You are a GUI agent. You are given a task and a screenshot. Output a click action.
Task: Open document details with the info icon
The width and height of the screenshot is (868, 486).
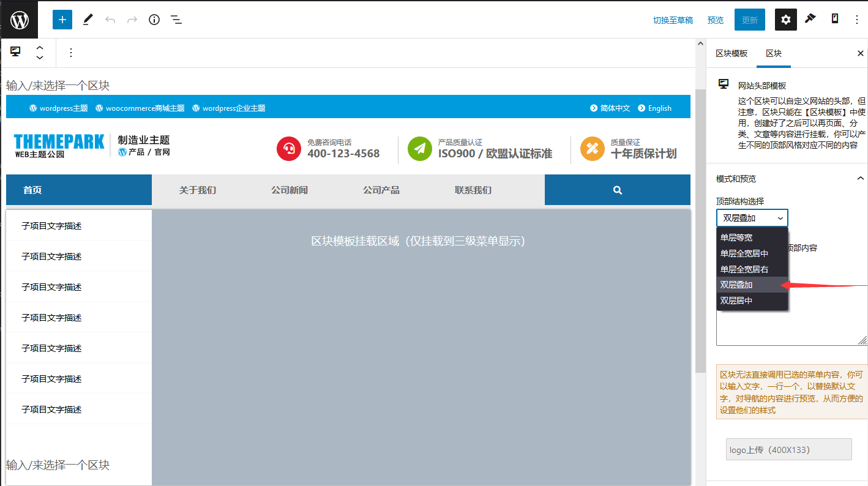coord(154,19)
